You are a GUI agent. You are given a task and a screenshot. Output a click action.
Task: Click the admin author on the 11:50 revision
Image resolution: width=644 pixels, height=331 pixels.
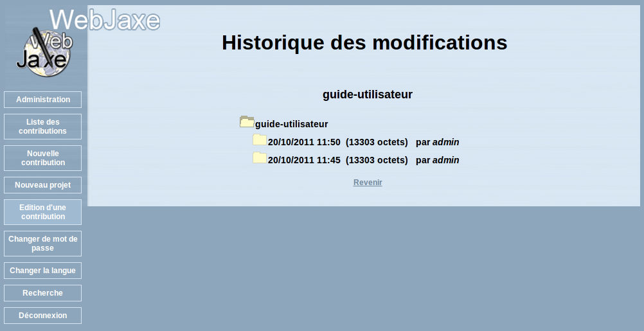coord(445,142)
